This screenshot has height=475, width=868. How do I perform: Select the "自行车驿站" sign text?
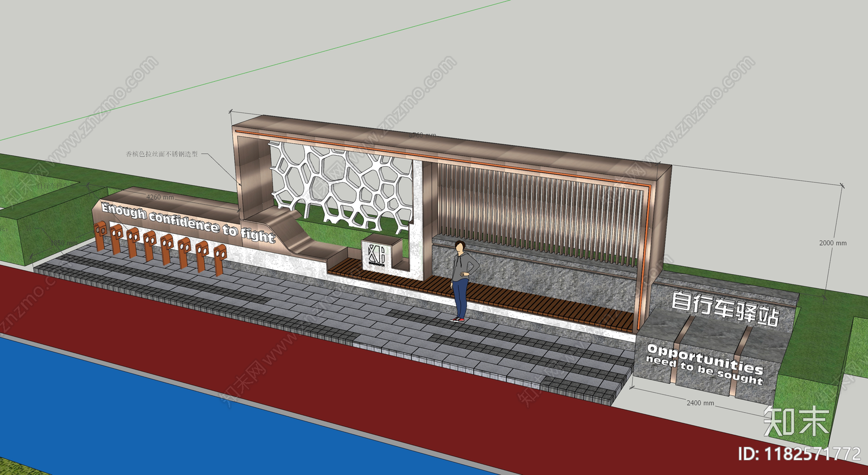pos(725,309)
